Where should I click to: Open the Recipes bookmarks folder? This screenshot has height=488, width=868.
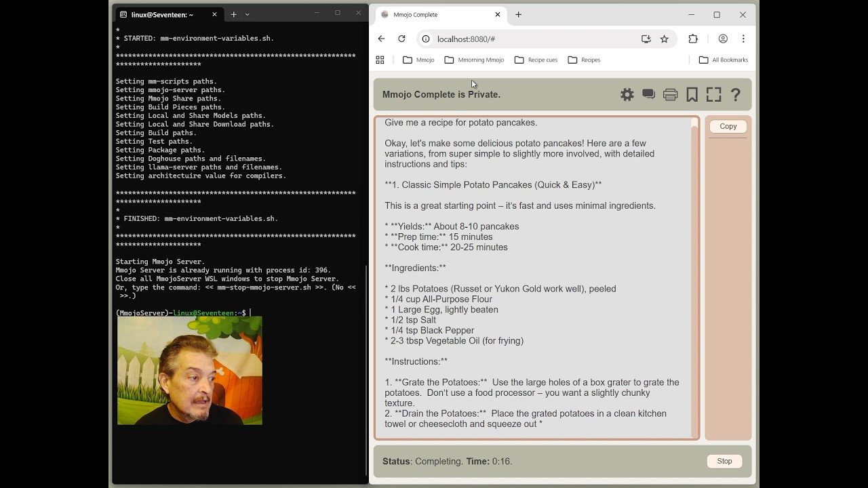pyautogui.click(x=584, y=60)
